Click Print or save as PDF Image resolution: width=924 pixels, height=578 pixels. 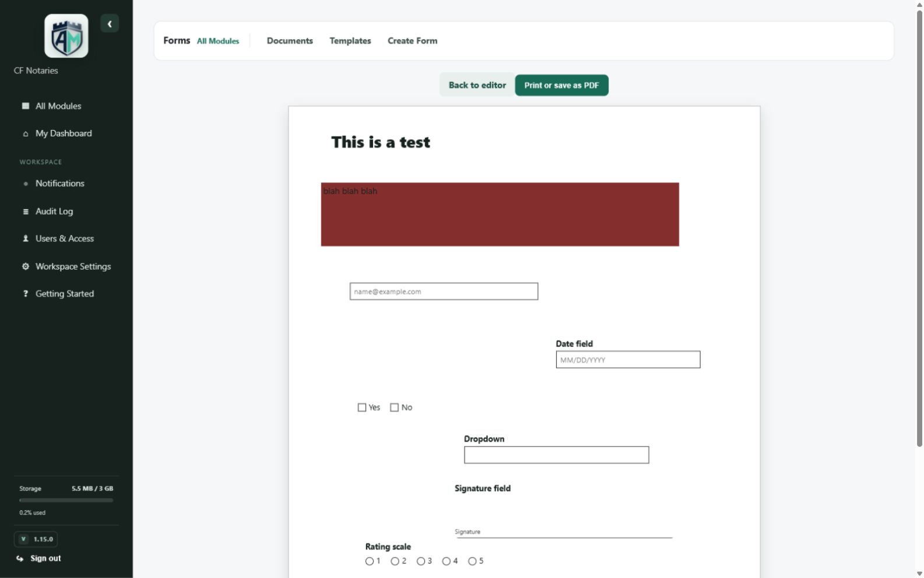561,85
